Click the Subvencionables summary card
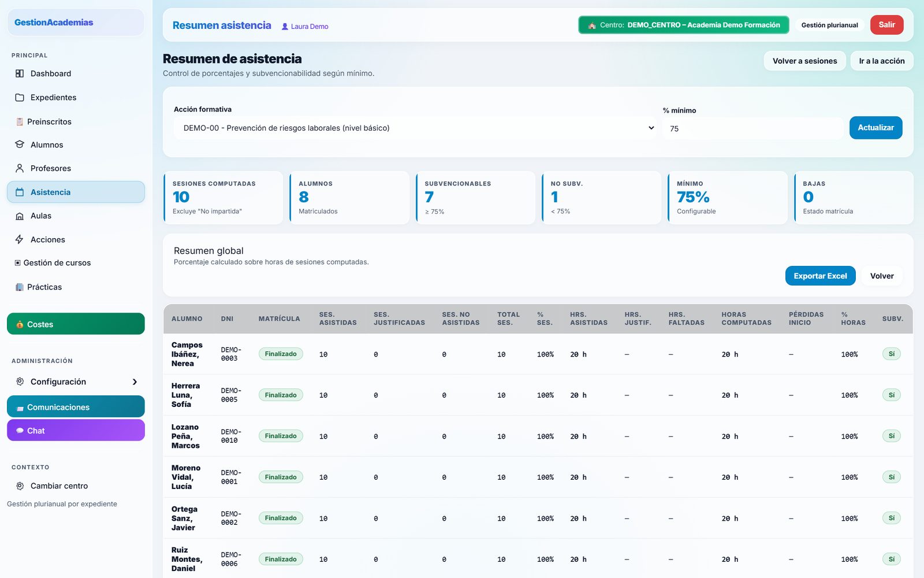924x578 pixels. 475,198
